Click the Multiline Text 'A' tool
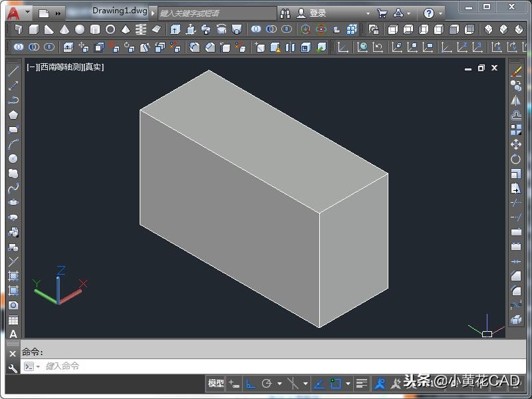The height and width of the screenshot is (399, 532). (13, 334)
